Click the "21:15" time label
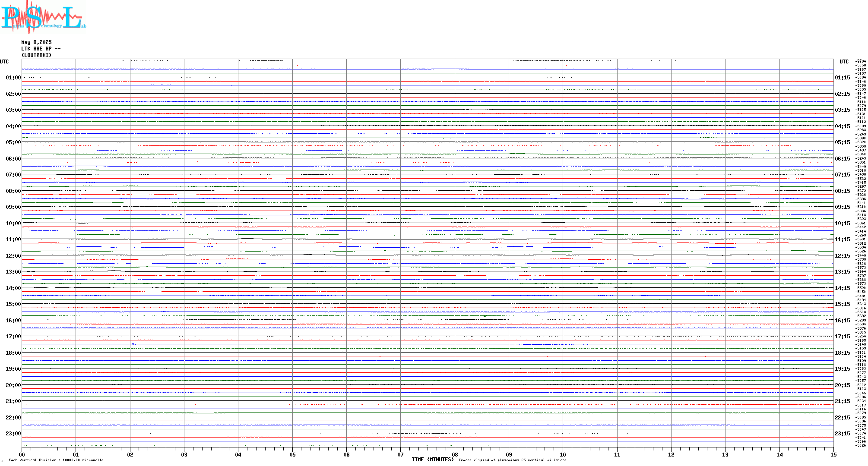The width and height of the screenshot is (868, 466). [x=843, y=401]
